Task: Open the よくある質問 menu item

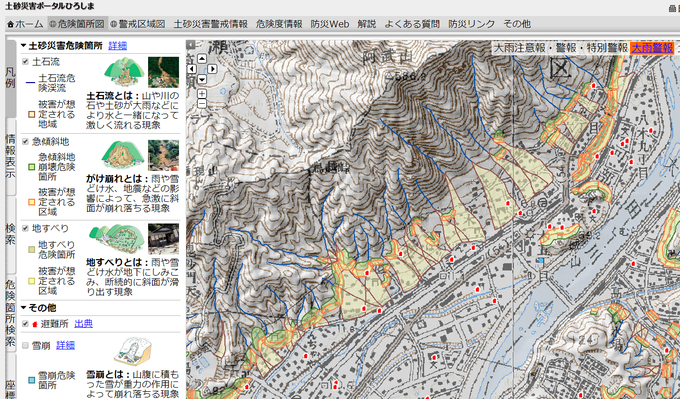Action: pyautogui.click(x=412, y=24)
